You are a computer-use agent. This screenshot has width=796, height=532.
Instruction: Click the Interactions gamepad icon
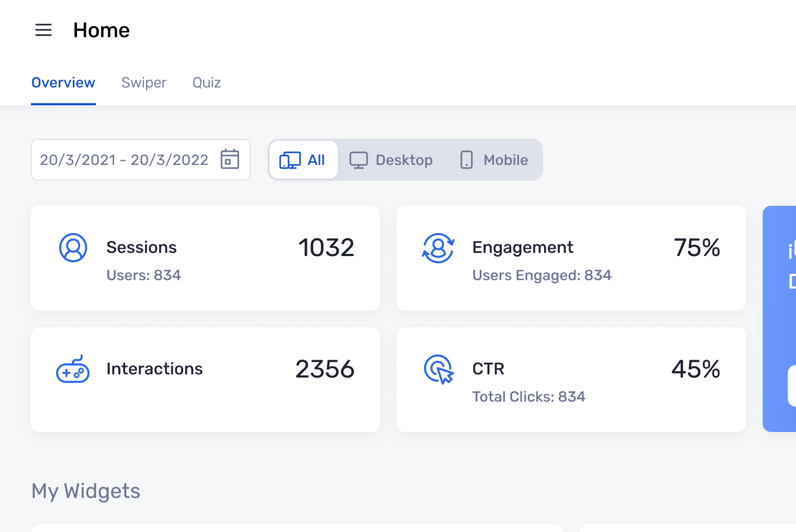click(73, 369)
